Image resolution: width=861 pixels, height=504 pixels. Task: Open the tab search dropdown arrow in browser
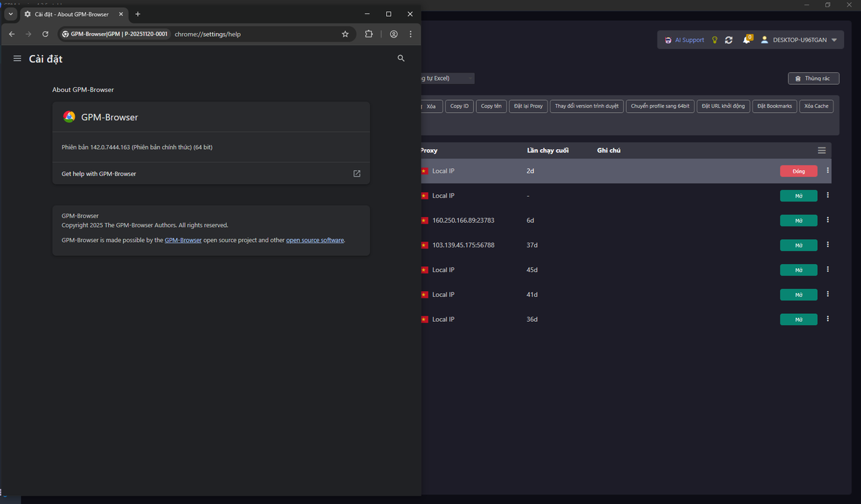click(x=10, y=14)
